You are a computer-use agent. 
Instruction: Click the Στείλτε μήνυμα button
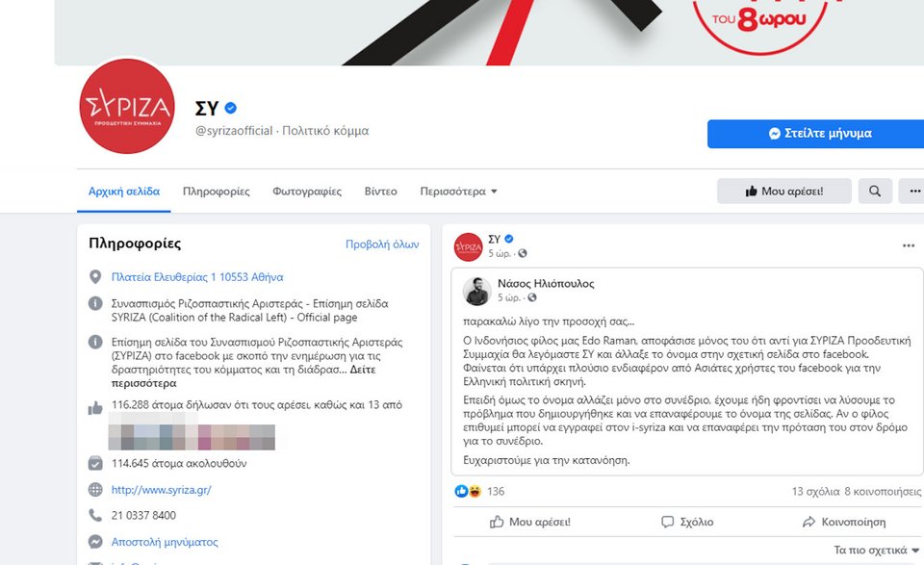tap(816, 134)
